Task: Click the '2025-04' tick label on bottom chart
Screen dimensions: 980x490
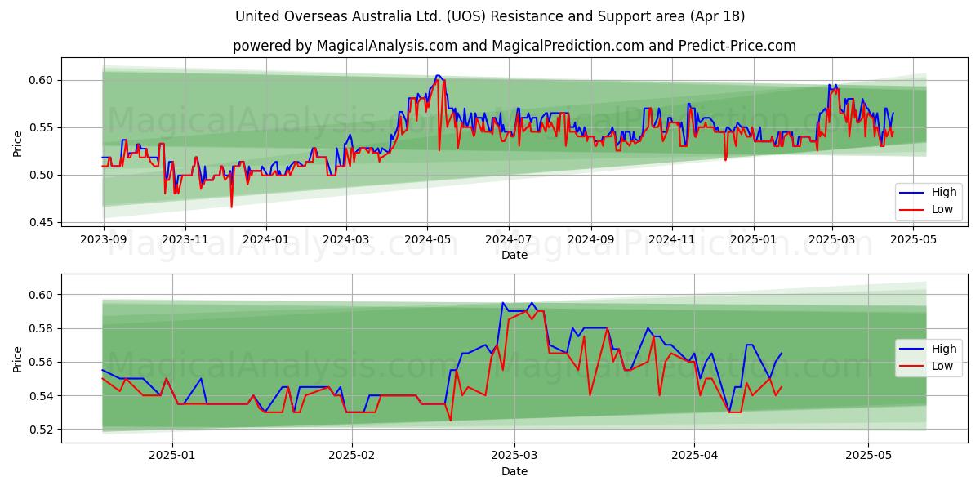Action: 694,457
